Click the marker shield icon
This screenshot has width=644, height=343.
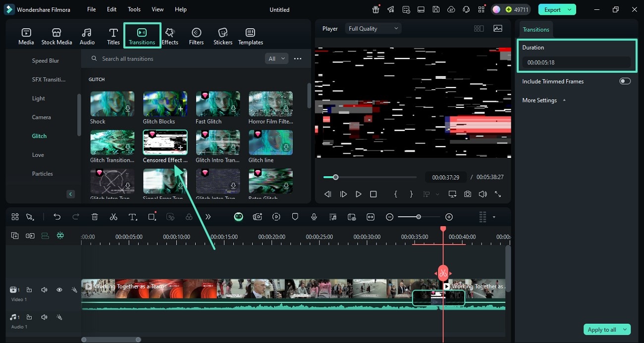click(295, 217)
